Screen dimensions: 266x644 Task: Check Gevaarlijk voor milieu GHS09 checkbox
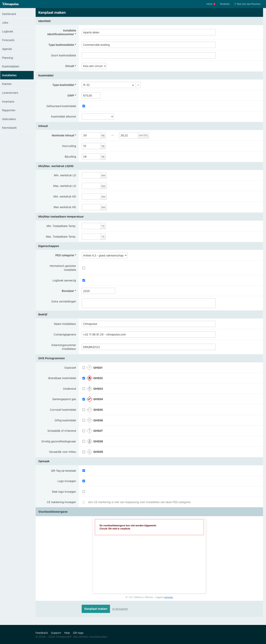click(x=84, y=452)
